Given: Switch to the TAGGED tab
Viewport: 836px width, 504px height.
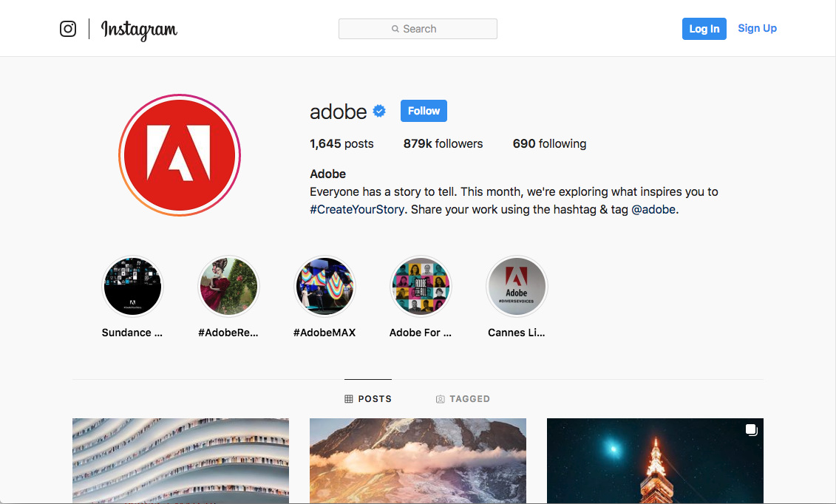Looking at the screenshot, I should coord(463,399).
